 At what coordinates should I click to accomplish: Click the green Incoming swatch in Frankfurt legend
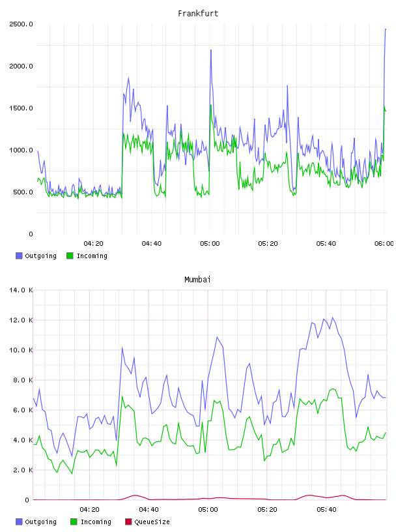(70, 256)
